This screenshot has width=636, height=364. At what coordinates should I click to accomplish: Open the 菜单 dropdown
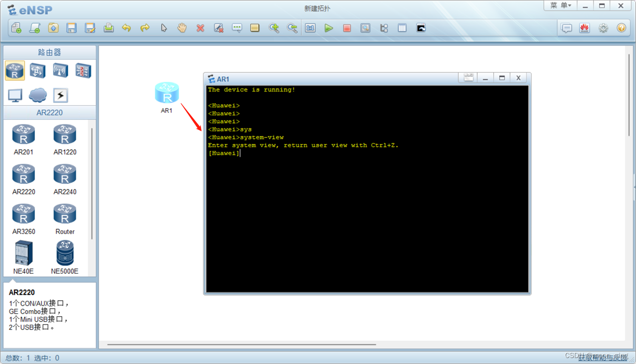pos(560,5)
